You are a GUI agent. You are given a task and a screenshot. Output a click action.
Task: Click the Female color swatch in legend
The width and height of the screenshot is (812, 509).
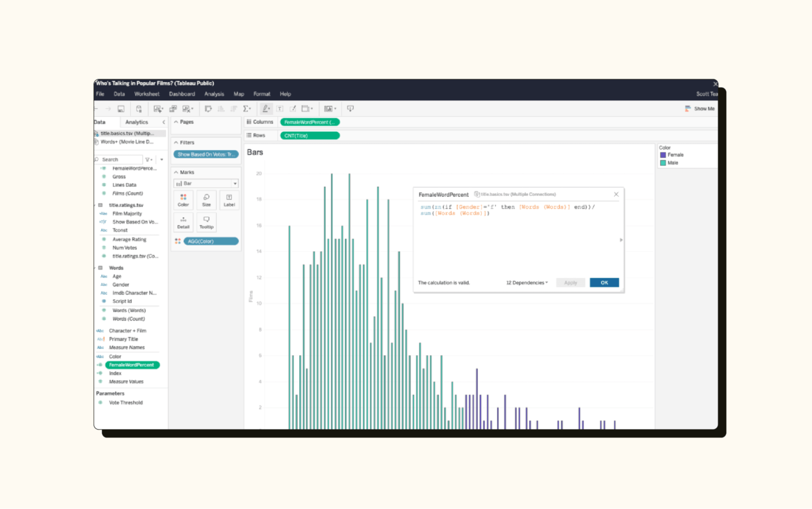662,155
